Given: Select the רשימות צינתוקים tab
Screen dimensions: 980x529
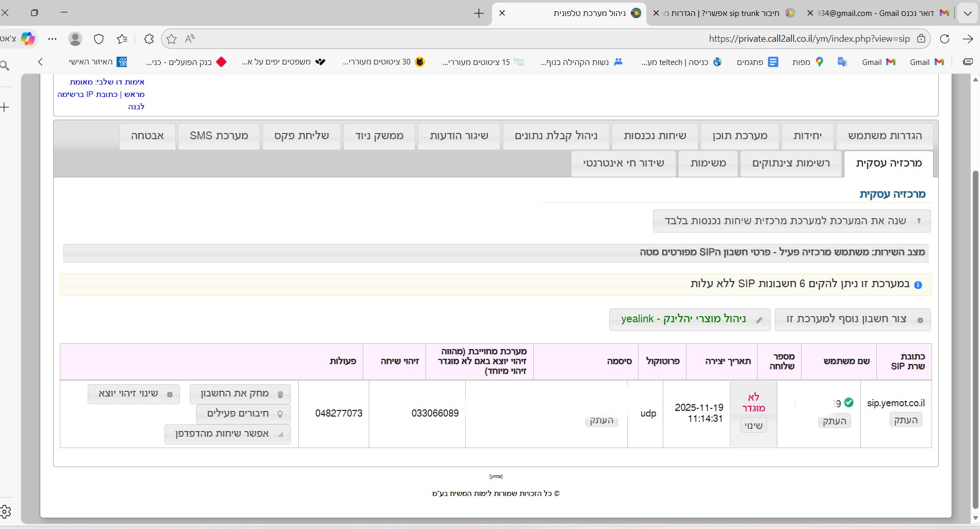Looking at the screenshot, I should pos(791,163).
